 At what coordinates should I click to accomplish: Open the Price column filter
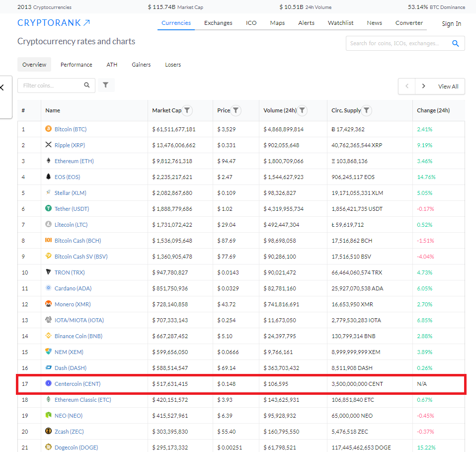coord(236,110)
